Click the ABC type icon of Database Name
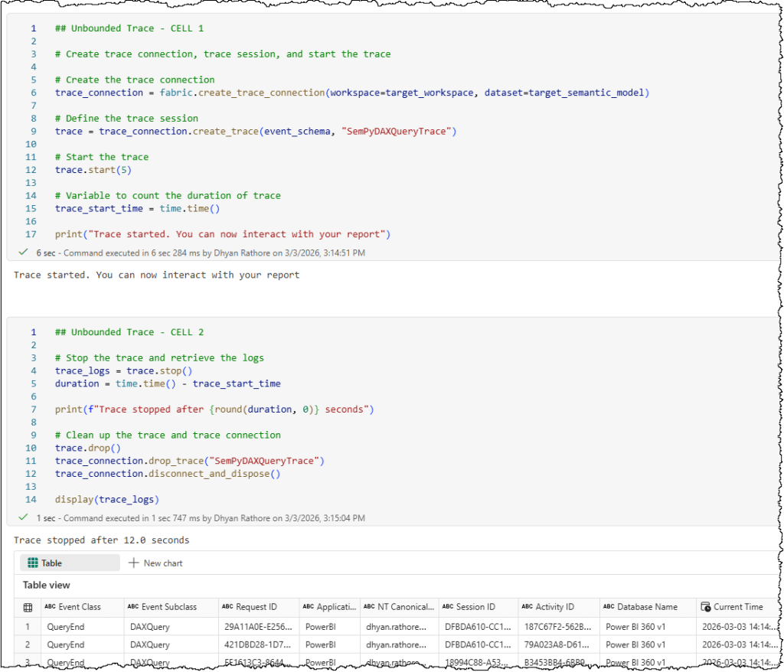Image resolution: width=784 pixels, height=672 pixels. [x=608, y=607]
